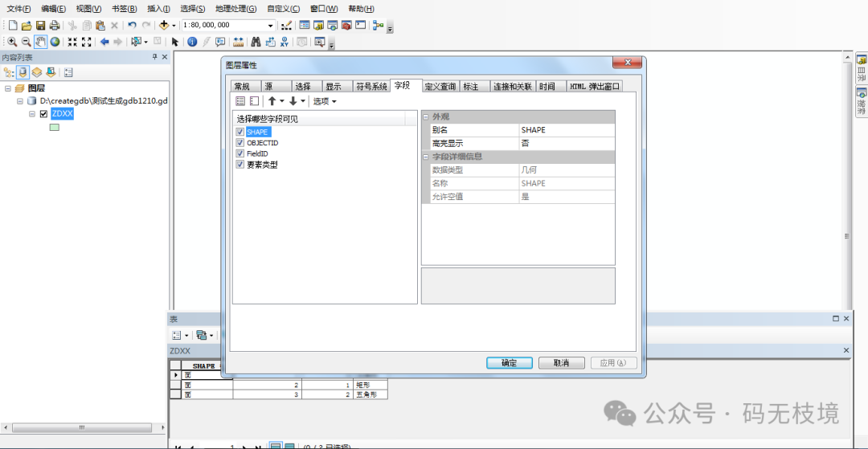Click the 高亮显示 value 否

567,143
